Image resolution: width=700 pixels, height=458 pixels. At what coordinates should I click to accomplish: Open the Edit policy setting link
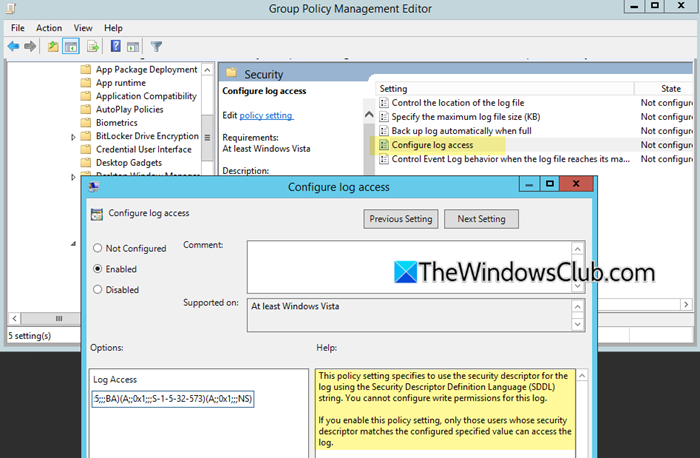coord(266,116)
